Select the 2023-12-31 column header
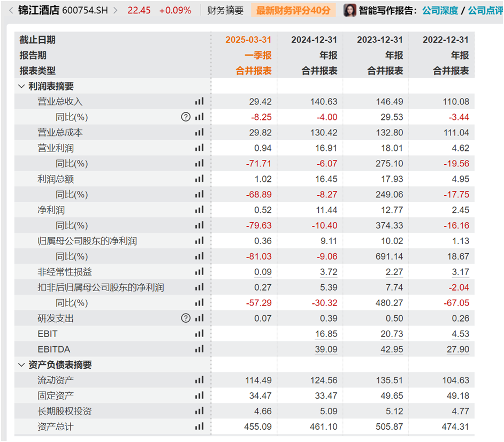The height and width of the screenshot is (442, 504). pos(380,40)
